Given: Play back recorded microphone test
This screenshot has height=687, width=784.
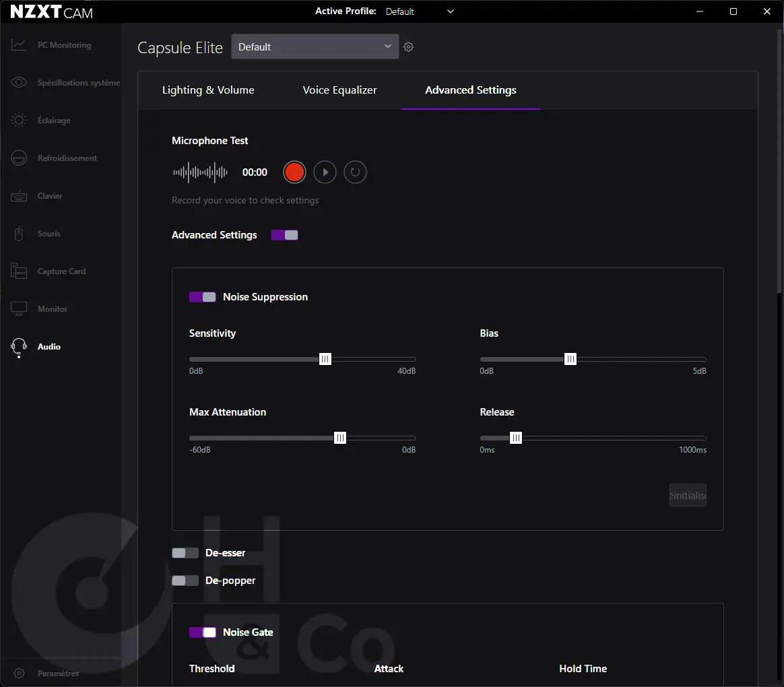Looking at the screenshot, I should click(x=325, y=172).
